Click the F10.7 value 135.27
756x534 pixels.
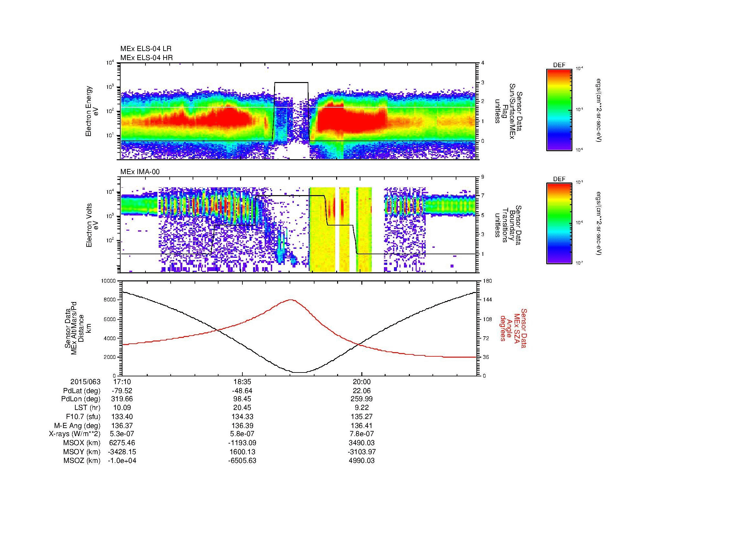click(362, 417)
